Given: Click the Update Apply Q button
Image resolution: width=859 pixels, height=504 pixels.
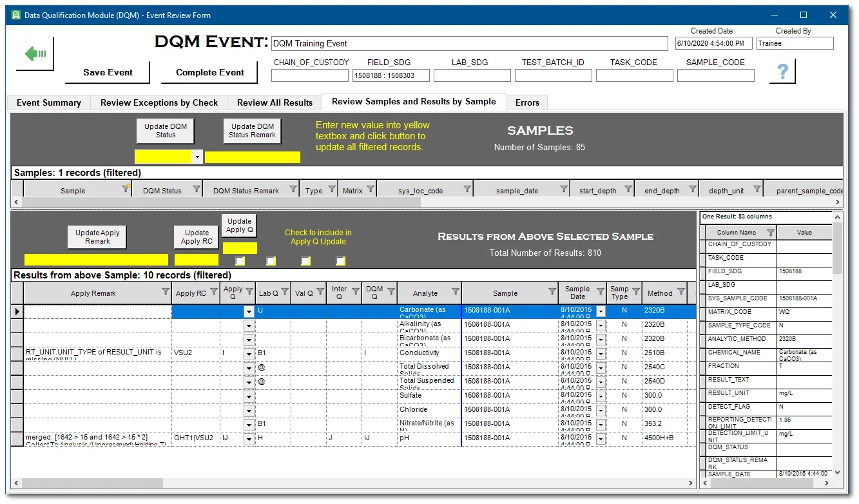Looking at the screenshot, I should [239, 226].
